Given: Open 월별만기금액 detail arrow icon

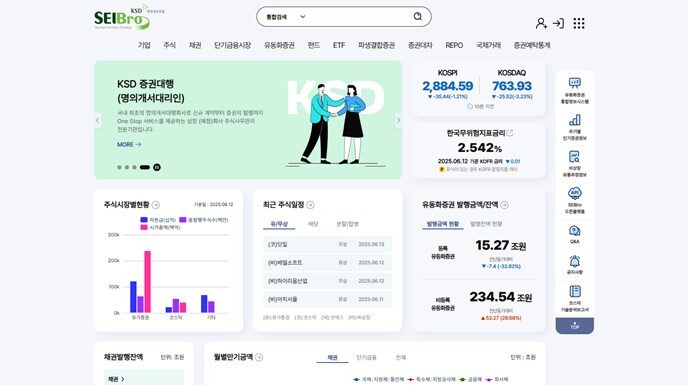Looking at the screenshot, I should (259, 357).
